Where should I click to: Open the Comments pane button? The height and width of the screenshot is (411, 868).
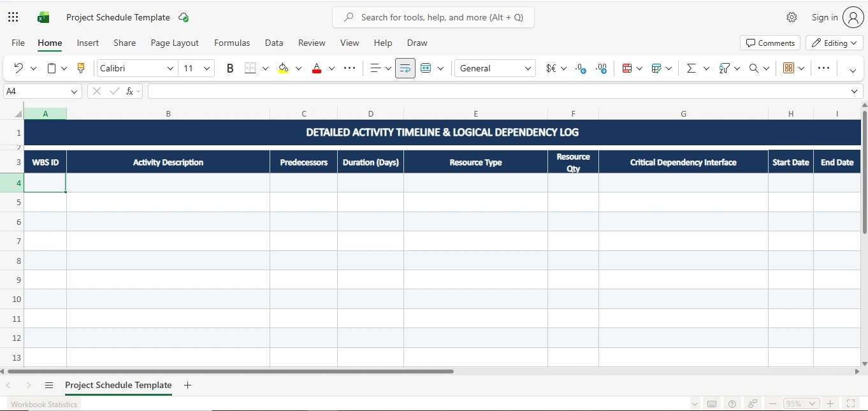click(x=770, y=43)
